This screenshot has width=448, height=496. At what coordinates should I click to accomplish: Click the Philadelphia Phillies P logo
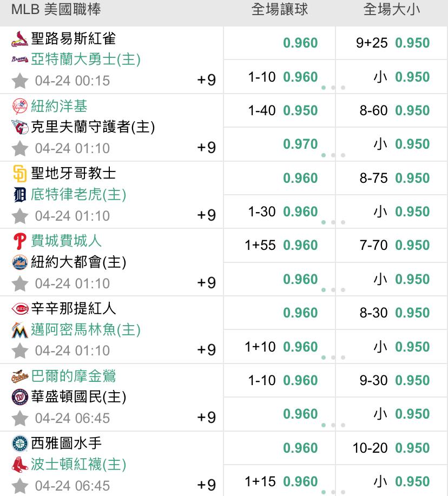coord(19,241)
